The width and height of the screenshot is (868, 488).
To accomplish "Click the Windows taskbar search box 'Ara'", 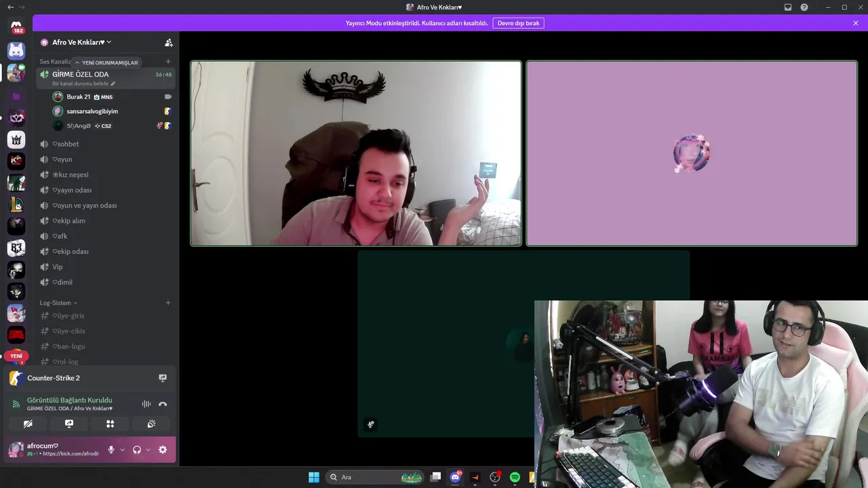I will (x=375, y=477).
